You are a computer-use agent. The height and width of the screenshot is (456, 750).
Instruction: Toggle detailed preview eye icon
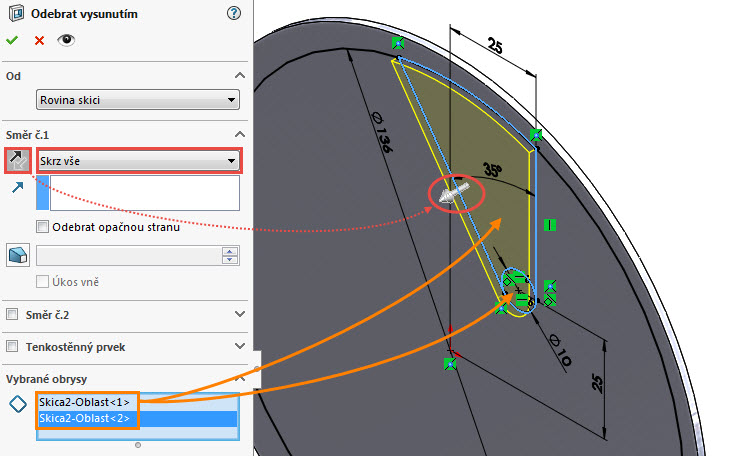point(66,40)
